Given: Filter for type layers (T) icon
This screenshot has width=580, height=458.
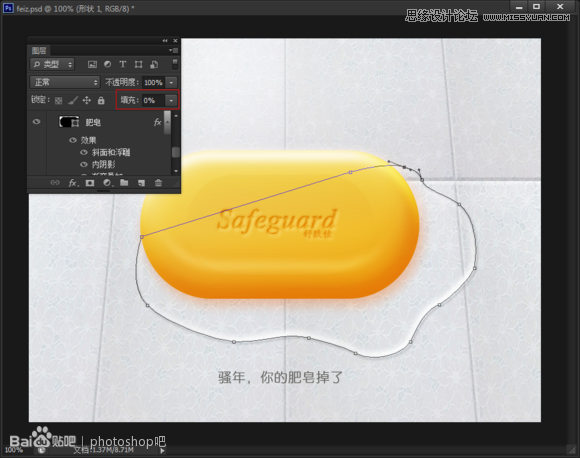Looking at the screenshot, I should pyautogui.click(x=123, y=64).
